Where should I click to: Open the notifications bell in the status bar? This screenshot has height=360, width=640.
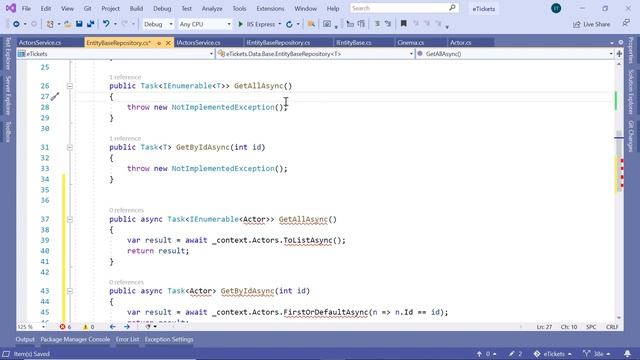coord(627,353)
